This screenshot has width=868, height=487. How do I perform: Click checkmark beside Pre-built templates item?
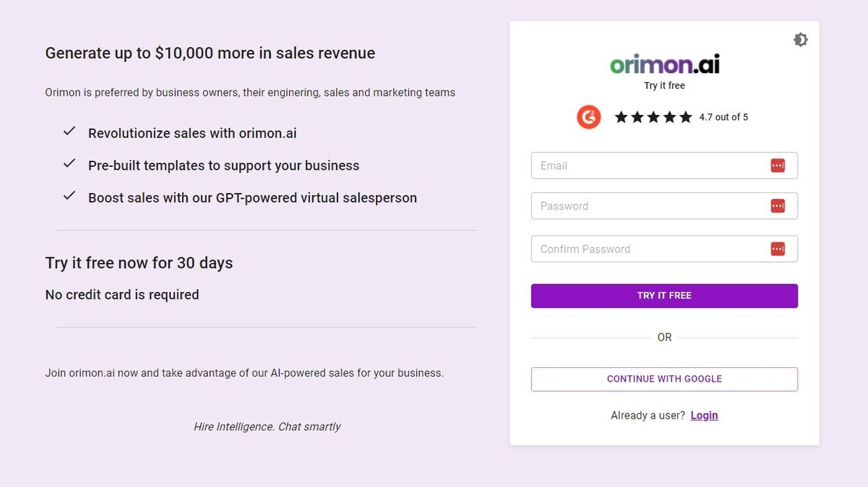tap(69, 163)
